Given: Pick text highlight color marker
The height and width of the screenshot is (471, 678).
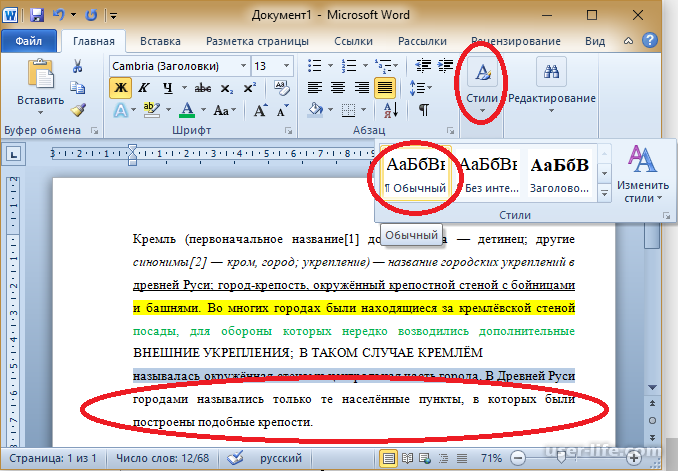Looking at the screenshot, I should (151, 110).
